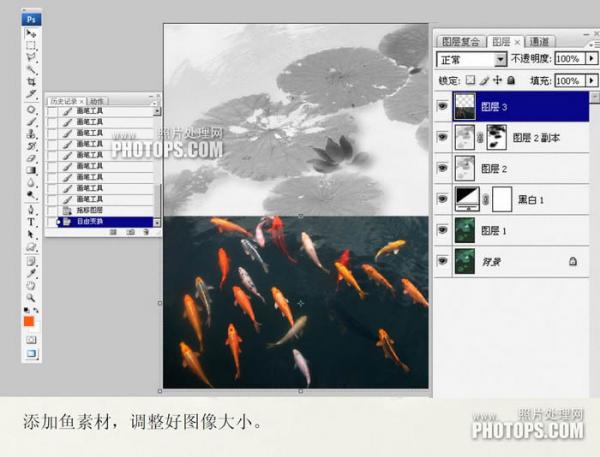The height and width of the screenshot is (457, 600).
Task: Open the fill 填充 slider arrow
Action: click(592, 81)
